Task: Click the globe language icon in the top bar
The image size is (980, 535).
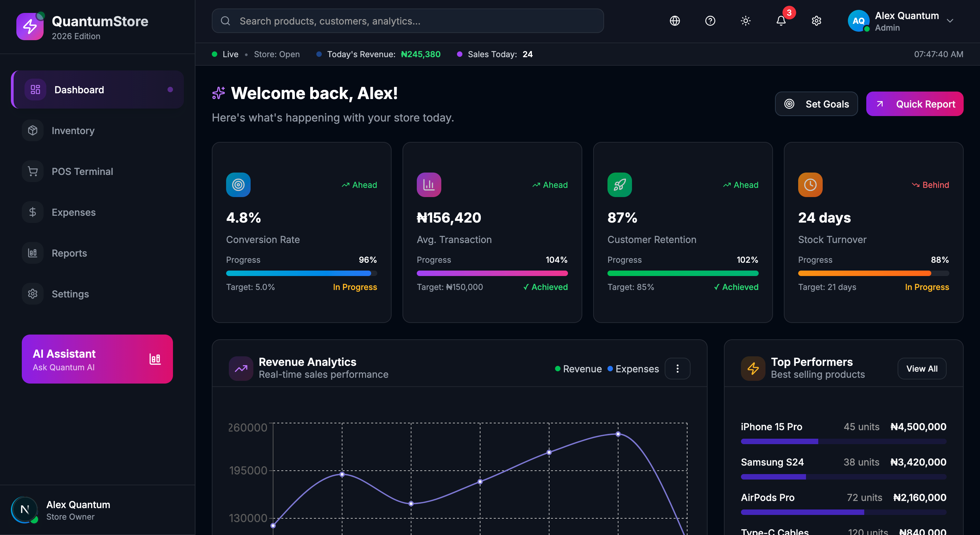Action: (675, 21)
